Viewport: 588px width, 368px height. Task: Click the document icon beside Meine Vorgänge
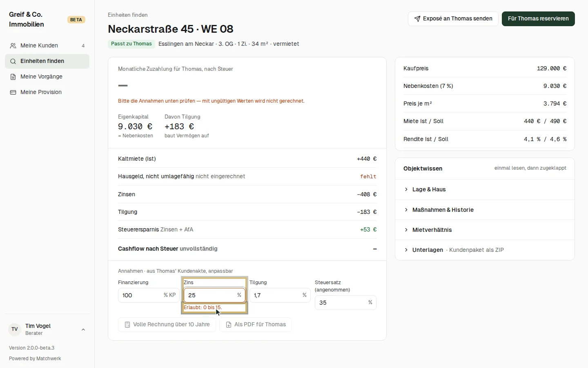tap(13, 77)
